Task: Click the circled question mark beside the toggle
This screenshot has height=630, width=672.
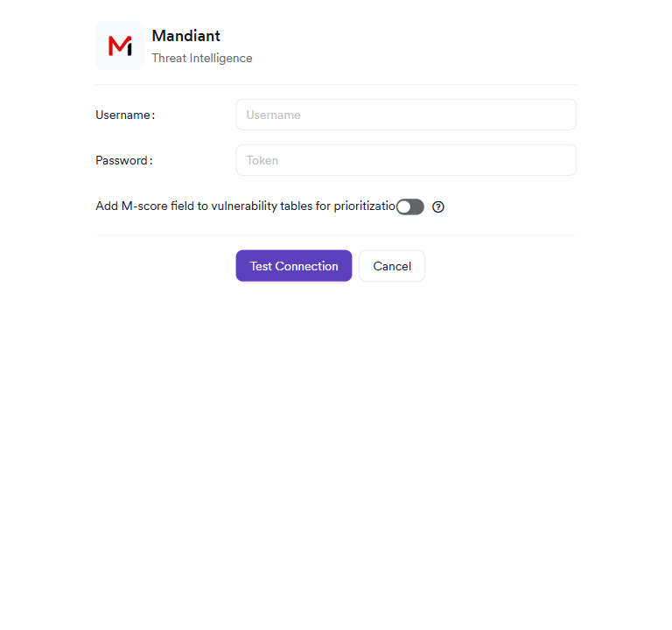Action: tap(438, 207)
